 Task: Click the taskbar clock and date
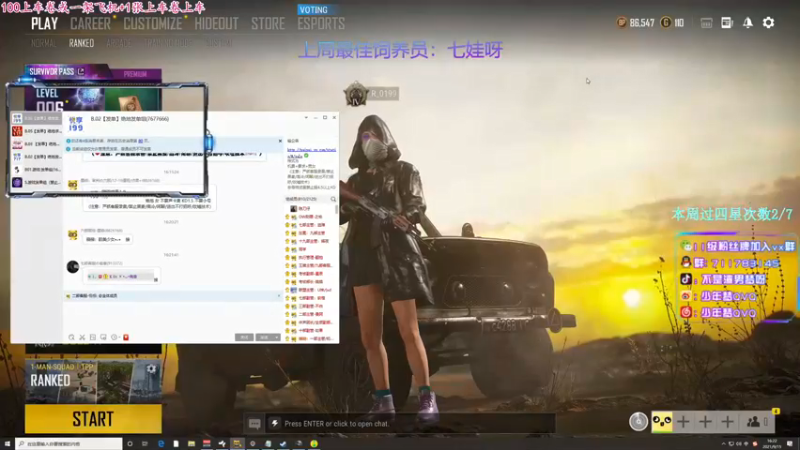(x=772, y=444)
